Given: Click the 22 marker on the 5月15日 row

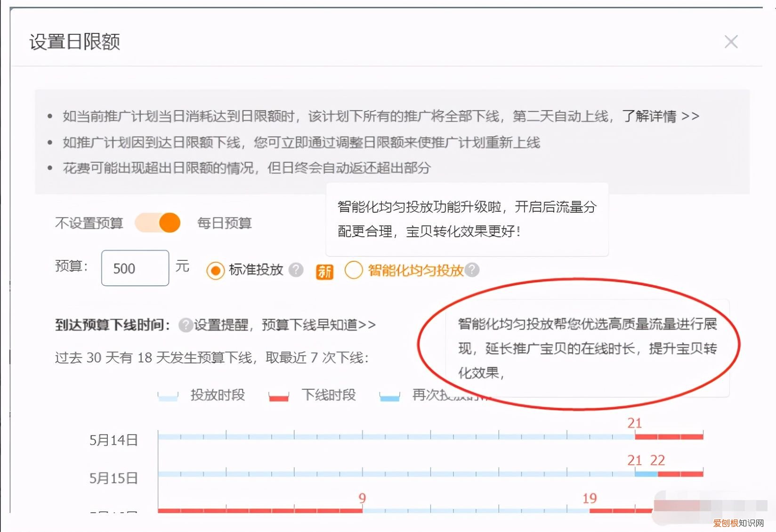Looking at the screenshot, I should [x=657, y=460].
